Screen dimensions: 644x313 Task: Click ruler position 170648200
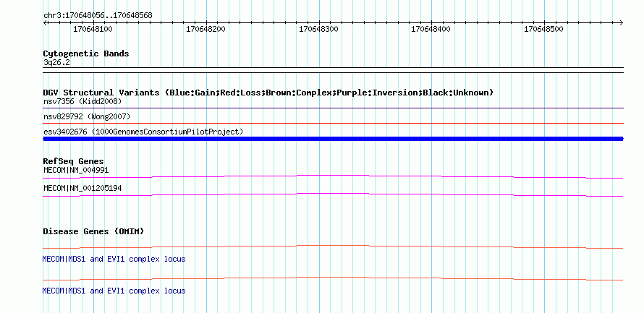206,30
